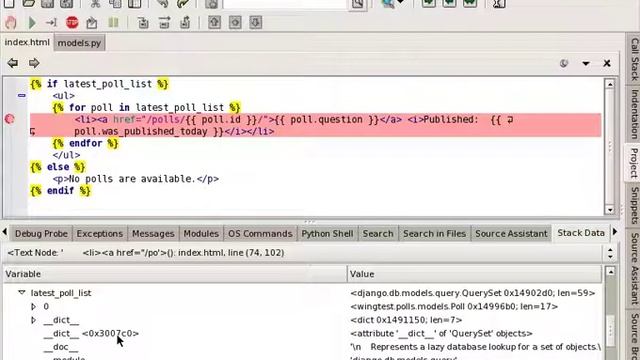Screen dimensions: 640x360
Task: Click the hand-shaped pause debug icon
Action: [x=11, y=22]
